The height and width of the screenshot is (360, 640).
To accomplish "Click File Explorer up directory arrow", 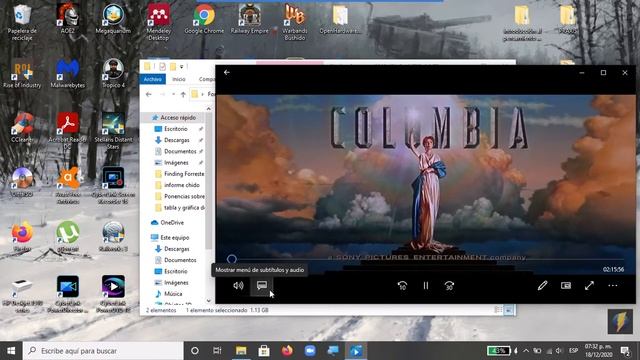I will coord(183,94).
